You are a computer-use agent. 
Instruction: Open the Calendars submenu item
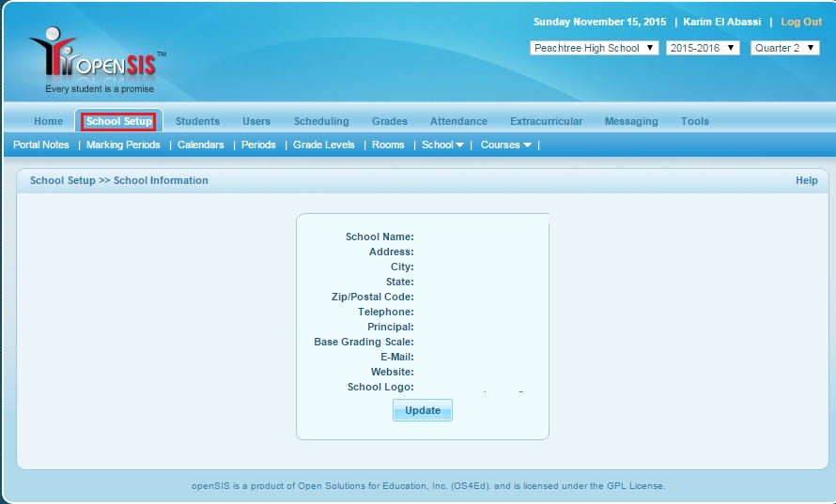coord(201,145)
